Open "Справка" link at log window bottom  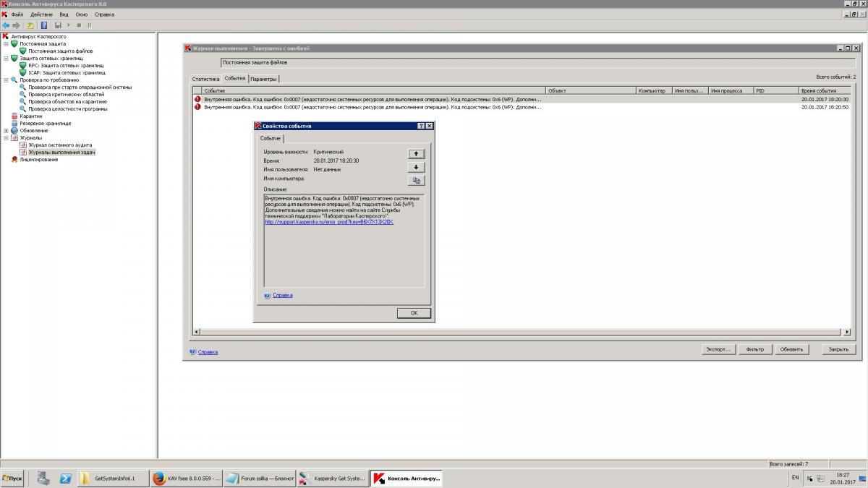(208, 352)
